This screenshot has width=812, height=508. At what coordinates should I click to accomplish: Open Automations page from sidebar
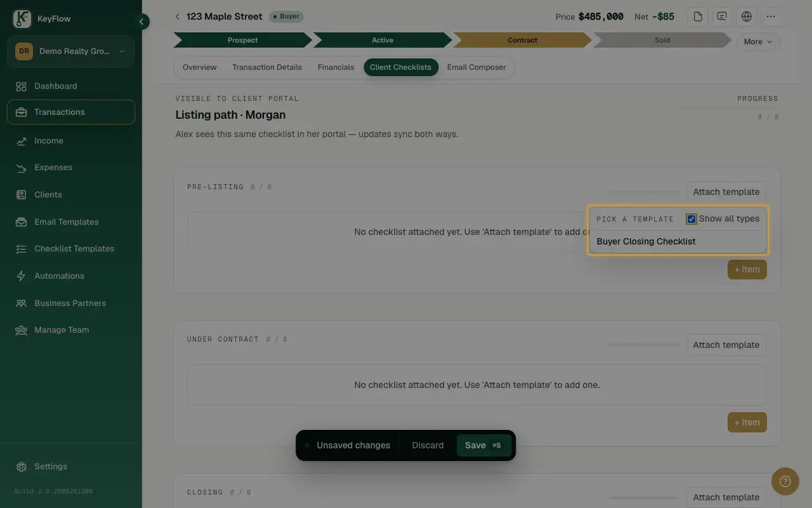coord(71,276)
